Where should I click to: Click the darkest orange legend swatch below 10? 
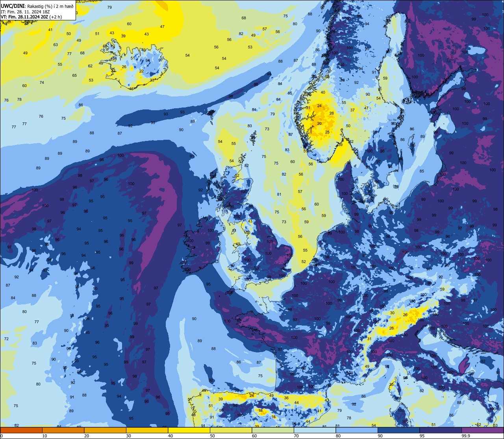[x=21, y=430]
